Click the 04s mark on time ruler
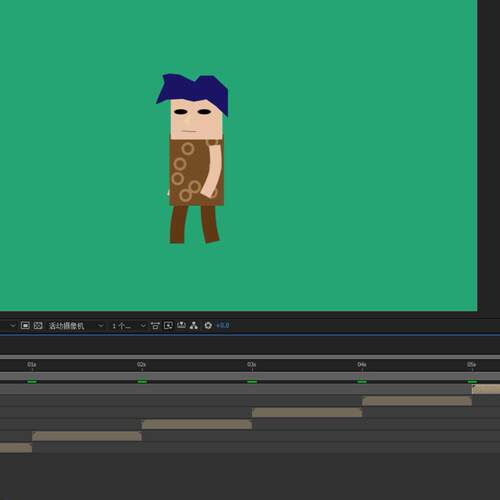Image resolution: width=500 pixels, height=500 pixels. 362,365
